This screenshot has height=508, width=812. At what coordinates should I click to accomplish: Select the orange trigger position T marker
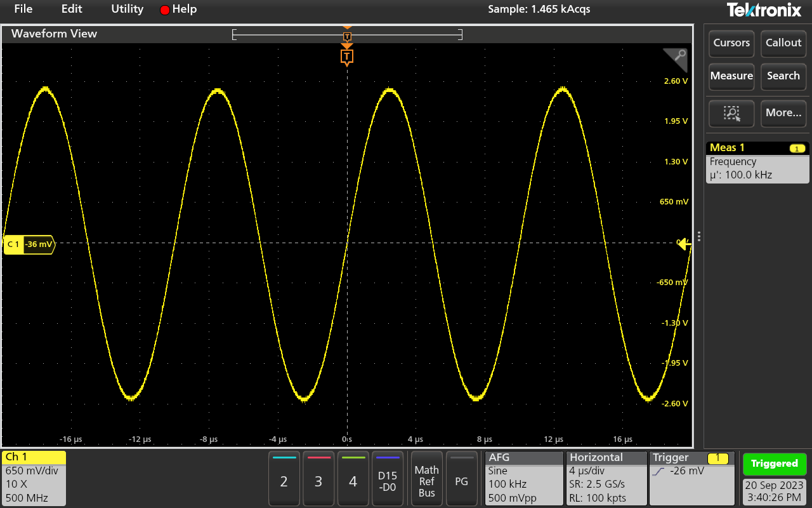coord(346,57)
